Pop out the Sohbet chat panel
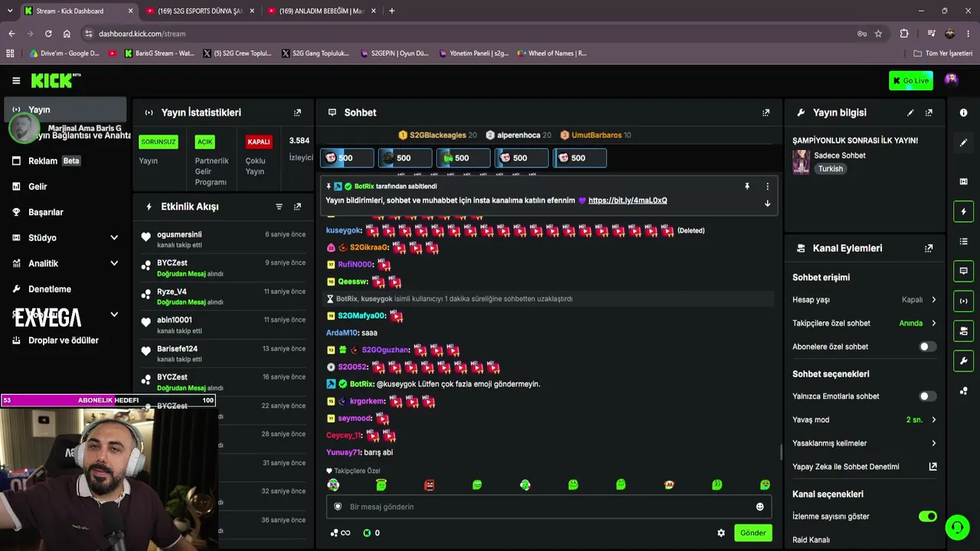This screenshot has height=551, width=980. tap(766, 112)
